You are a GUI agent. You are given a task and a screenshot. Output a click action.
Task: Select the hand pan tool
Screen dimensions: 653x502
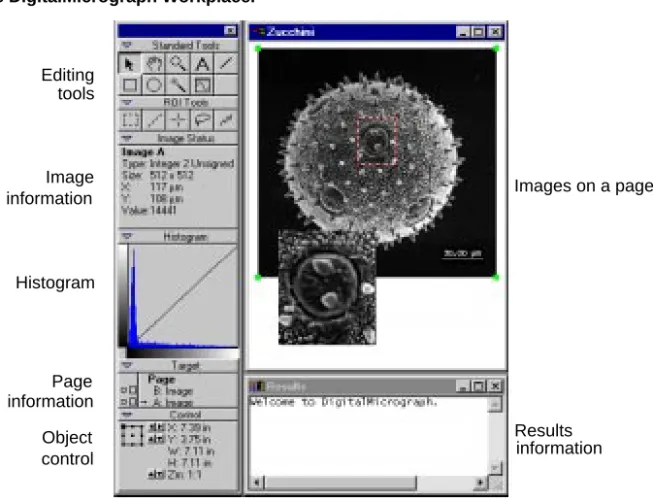[x=154, y=64]
